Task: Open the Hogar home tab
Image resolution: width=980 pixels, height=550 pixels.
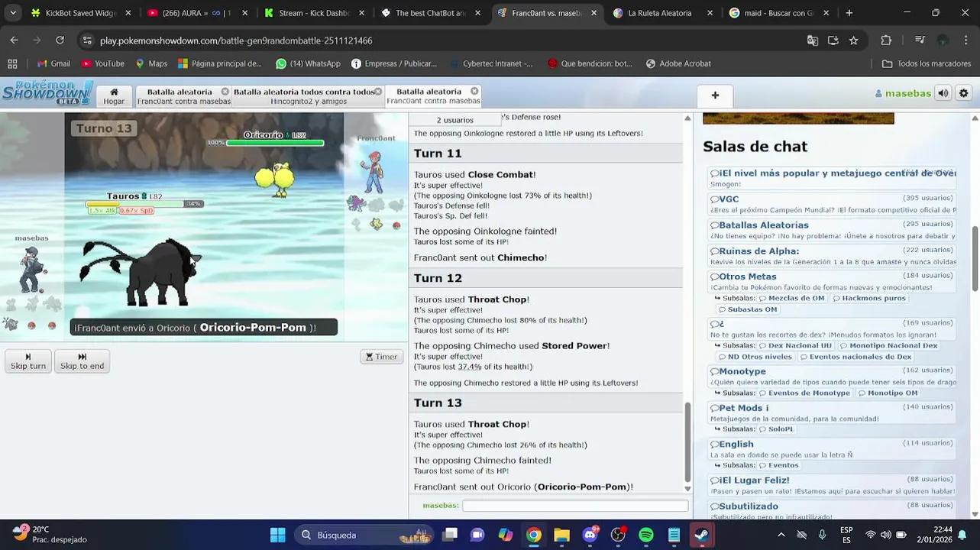Action: [114, 95]
